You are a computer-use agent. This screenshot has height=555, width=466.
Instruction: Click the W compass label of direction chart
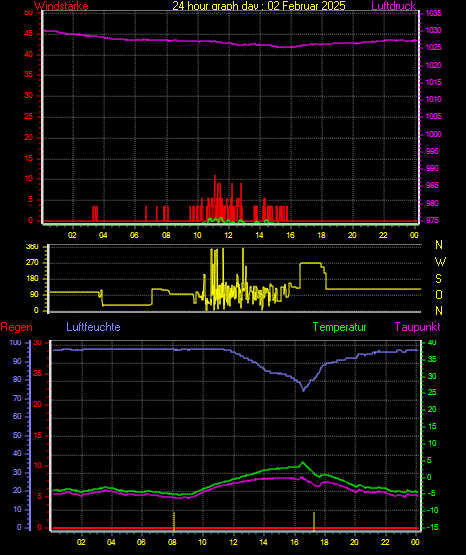pyautogui.click(x=440, y=262)
